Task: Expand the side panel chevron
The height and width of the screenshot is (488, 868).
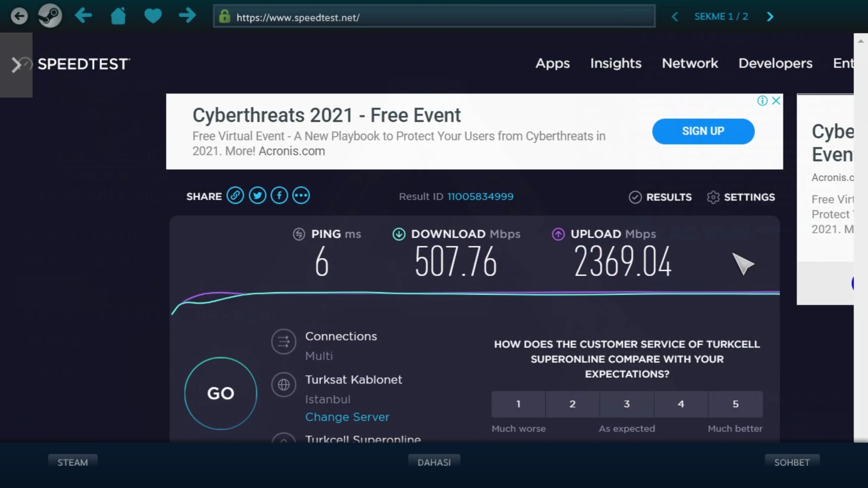Action: (x=16, y=65)
